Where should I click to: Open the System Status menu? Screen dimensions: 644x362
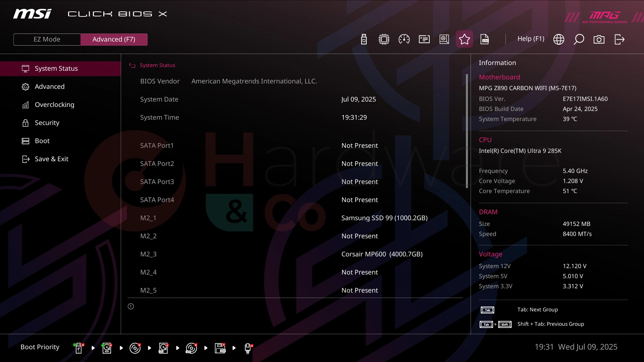tap(60, 68)
